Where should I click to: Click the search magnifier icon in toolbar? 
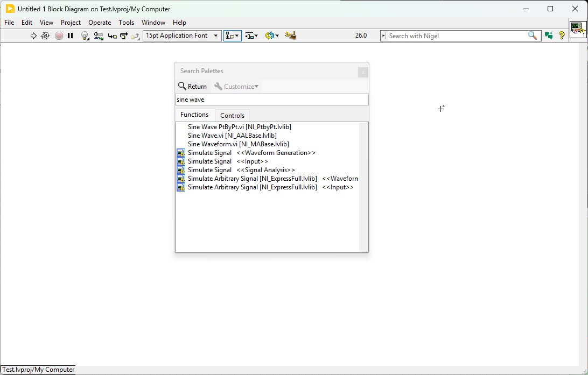tap(532, 36)
